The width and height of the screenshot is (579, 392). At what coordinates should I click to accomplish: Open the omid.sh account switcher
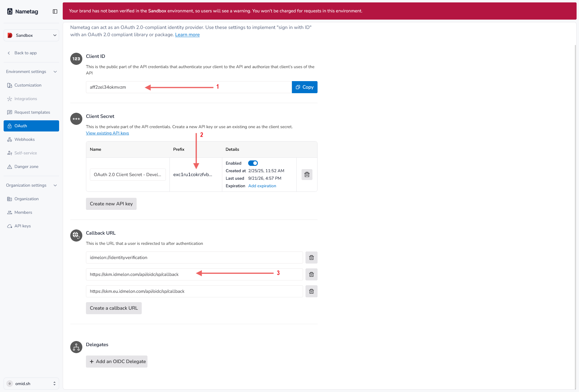31,384
